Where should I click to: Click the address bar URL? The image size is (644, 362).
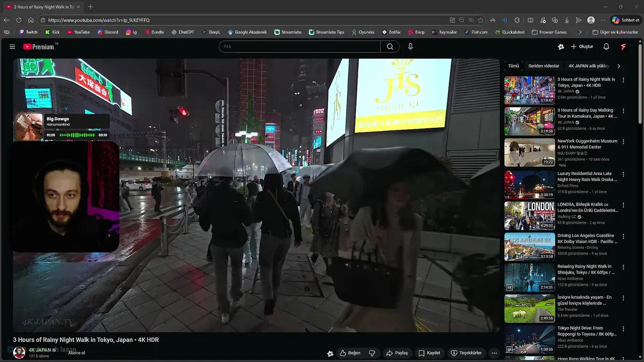click(99, 20)
